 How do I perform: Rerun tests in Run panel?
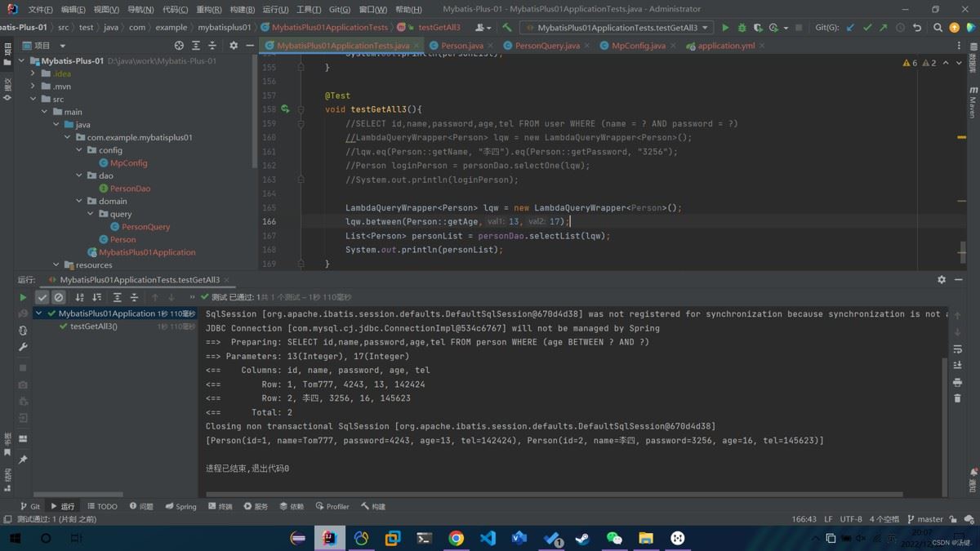23,297
